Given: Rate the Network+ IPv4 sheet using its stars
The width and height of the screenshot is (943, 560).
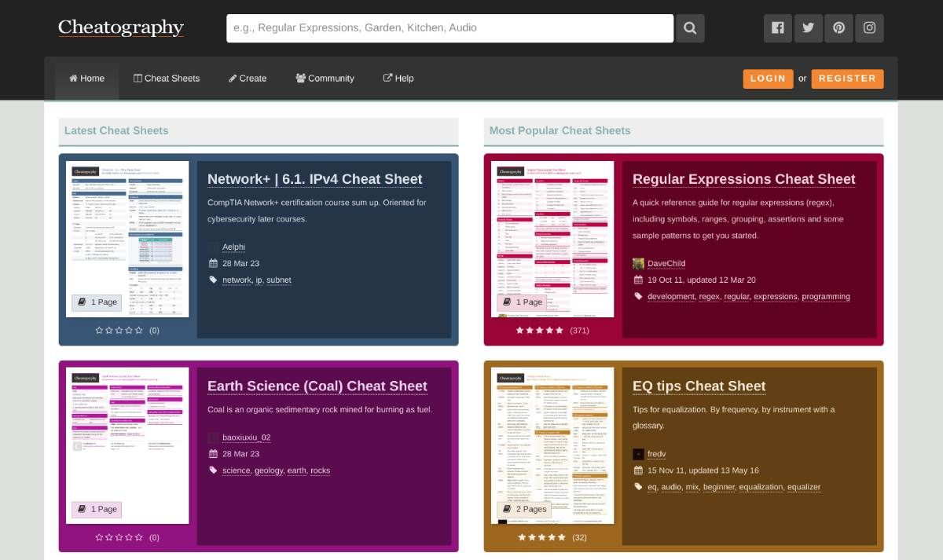Looking at the screenshot, I should (x=119, y=331).
